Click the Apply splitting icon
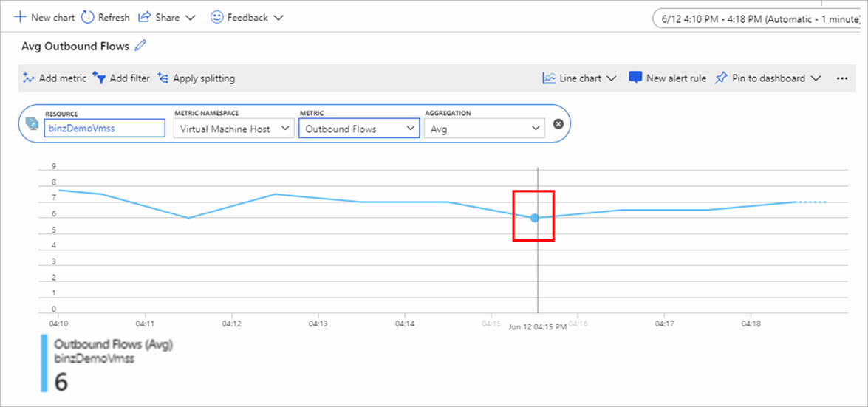The image size is (868, 407). click(x=163, y=78)
